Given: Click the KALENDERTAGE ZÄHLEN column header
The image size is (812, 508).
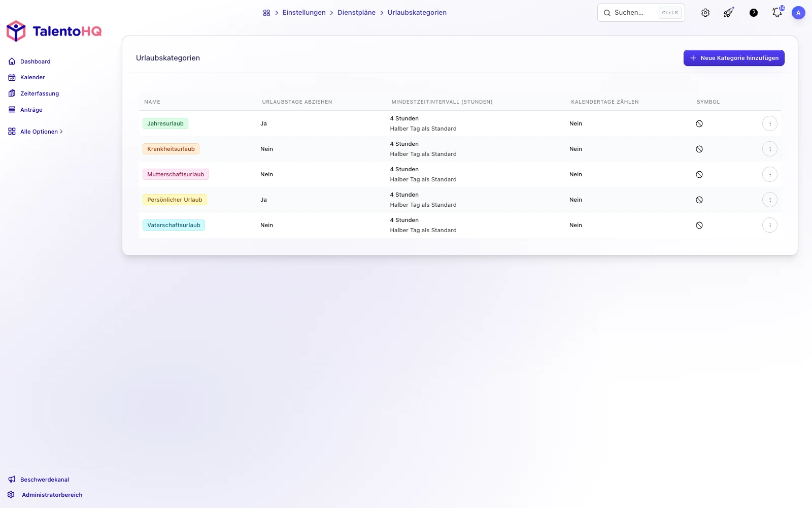Looking at the screenshot, I should point(605,102).
